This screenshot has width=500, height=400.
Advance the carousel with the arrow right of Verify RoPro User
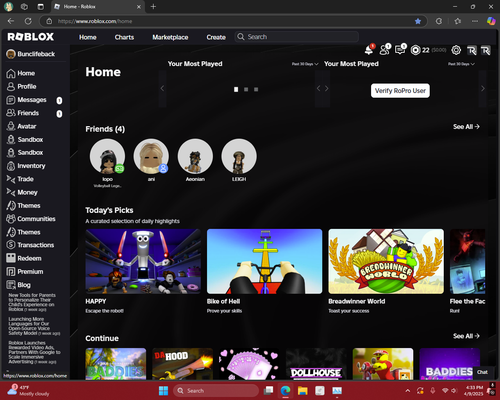coord(483,89)
